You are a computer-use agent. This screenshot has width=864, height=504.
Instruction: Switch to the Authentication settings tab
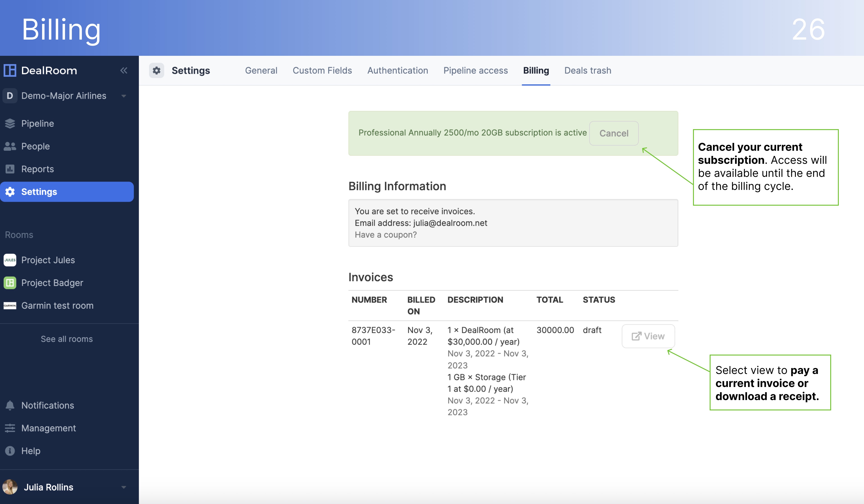click(398, 70)
